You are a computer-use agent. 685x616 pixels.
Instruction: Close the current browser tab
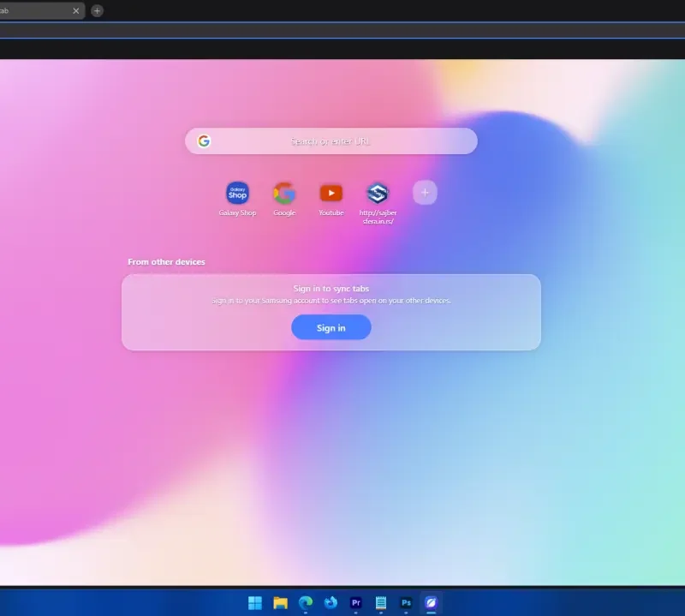(x=76, y=11)
